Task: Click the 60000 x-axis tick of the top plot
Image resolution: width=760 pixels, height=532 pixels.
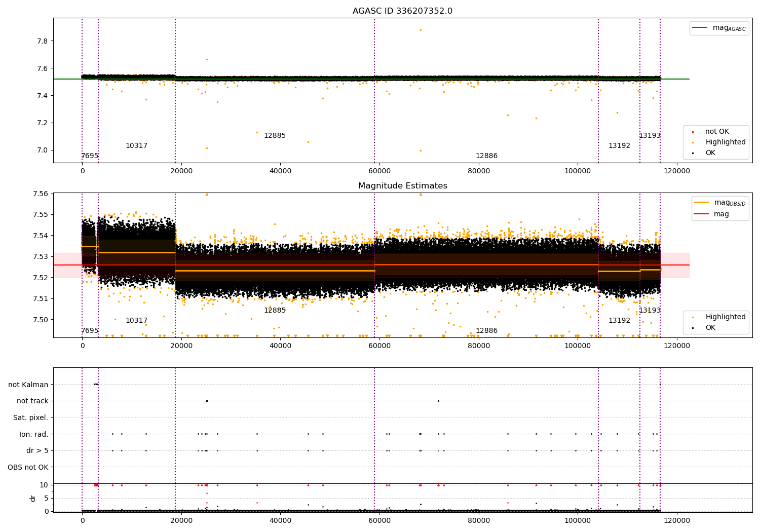Action: coord(379,171)
